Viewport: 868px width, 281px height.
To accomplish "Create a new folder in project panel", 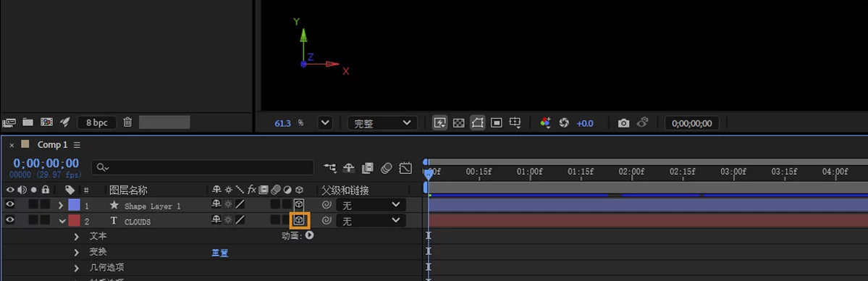I will coord(28,122).
